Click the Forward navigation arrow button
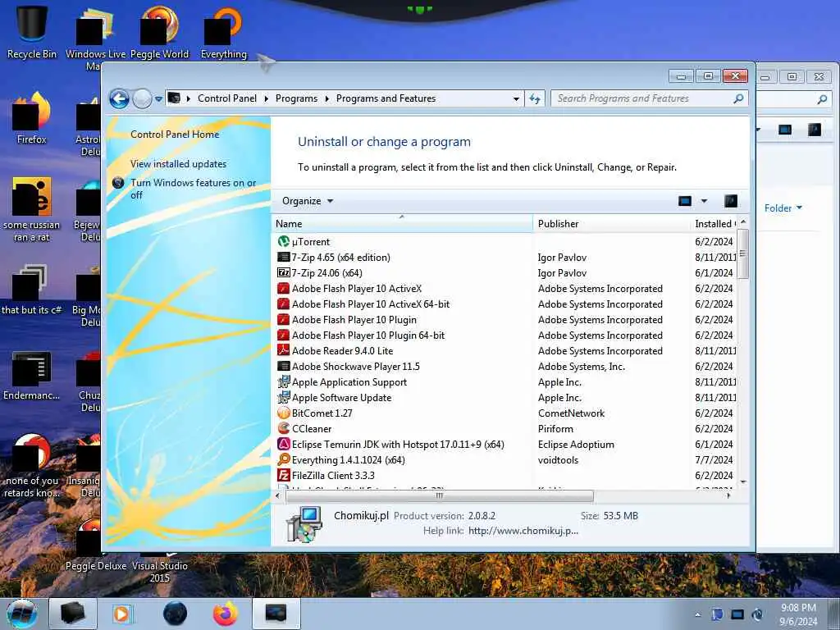This screenshot has width=840, height=630. (x=142, y=98)
